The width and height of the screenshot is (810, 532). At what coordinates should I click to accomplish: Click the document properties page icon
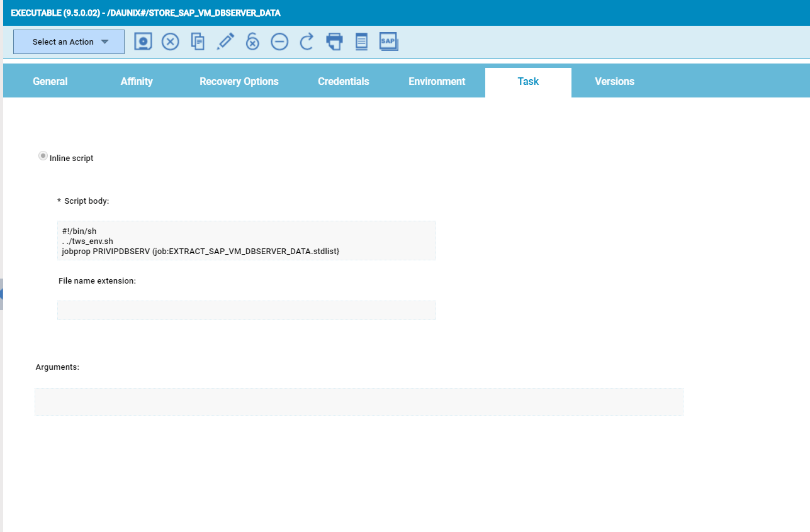361,42
